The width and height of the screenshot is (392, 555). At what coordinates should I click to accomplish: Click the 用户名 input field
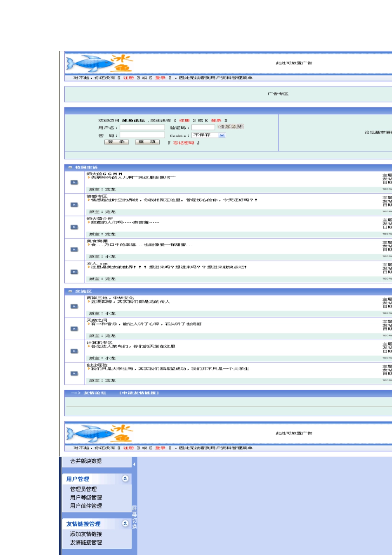[x=142, y=128]
